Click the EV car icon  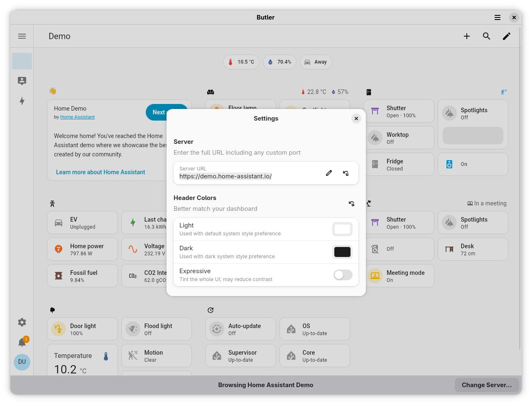[59, 222]
